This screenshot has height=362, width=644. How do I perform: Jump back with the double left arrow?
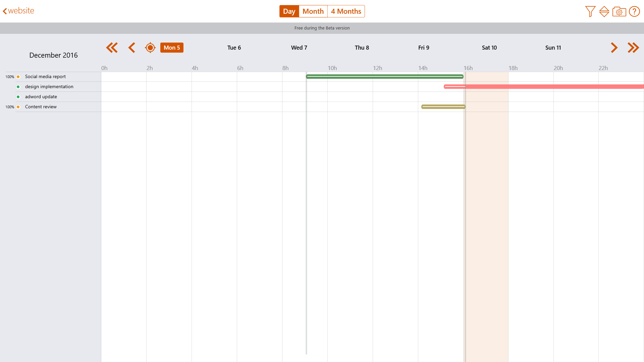pos(112,48)
